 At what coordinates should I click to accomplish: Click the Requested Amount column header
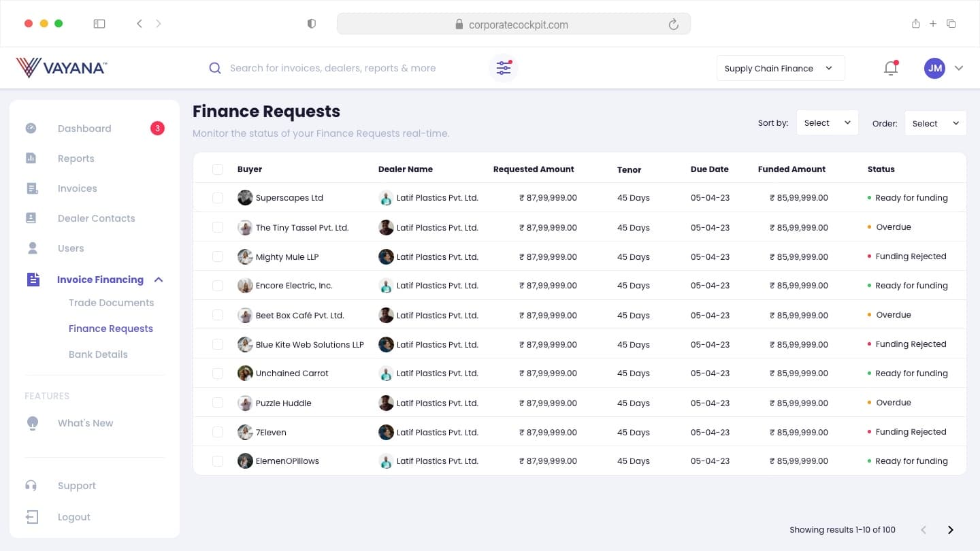[534, 169]
